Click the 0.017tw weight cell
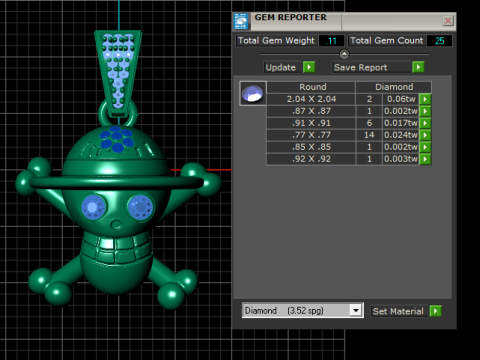Image resolution: width=480 pixels, height=360 pixels. tap(401, 123)
